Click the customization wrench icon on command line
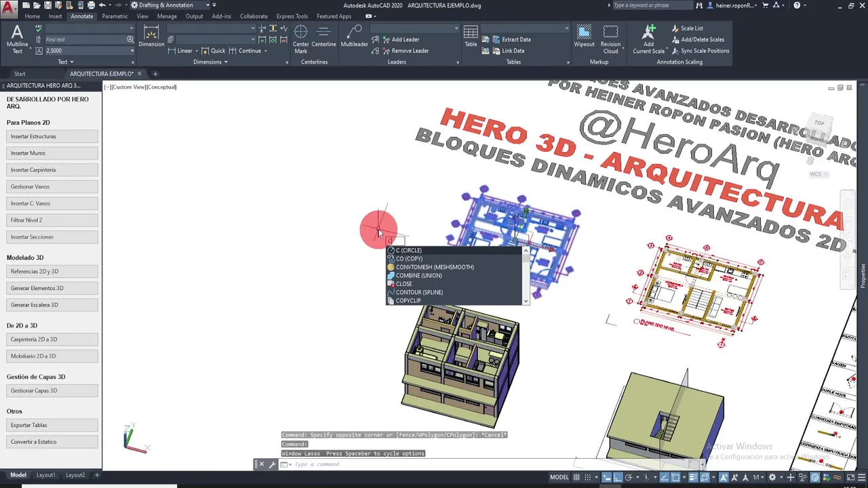868x488 pixels. tap(272, 464)
